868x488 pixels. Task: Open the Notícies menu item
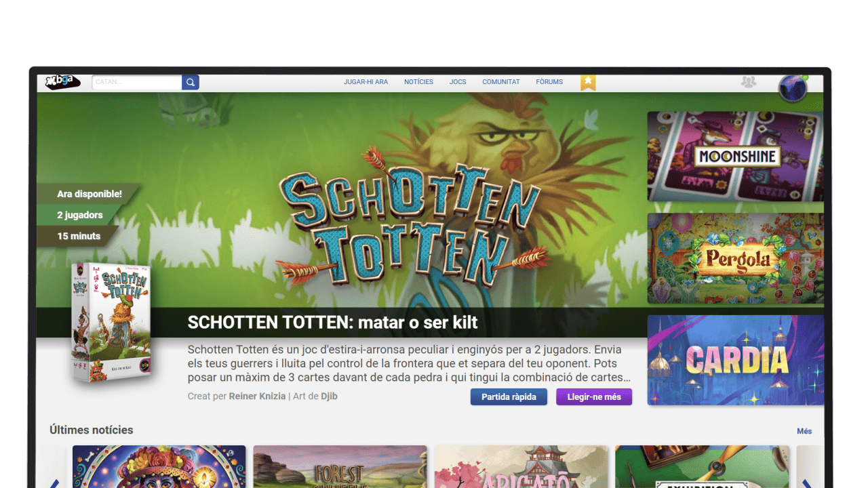coord(418,82)
